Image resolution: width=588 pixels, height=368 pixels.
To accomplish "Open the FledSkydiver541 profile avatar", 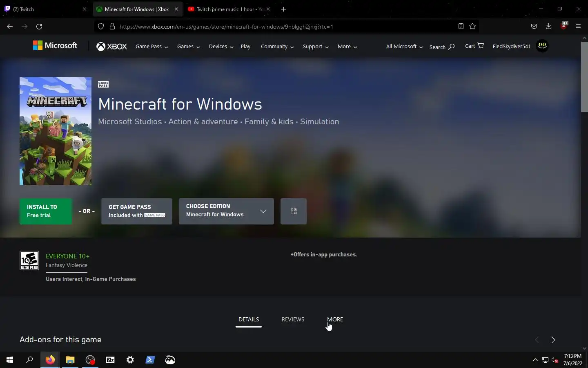I will coord(542,46).
